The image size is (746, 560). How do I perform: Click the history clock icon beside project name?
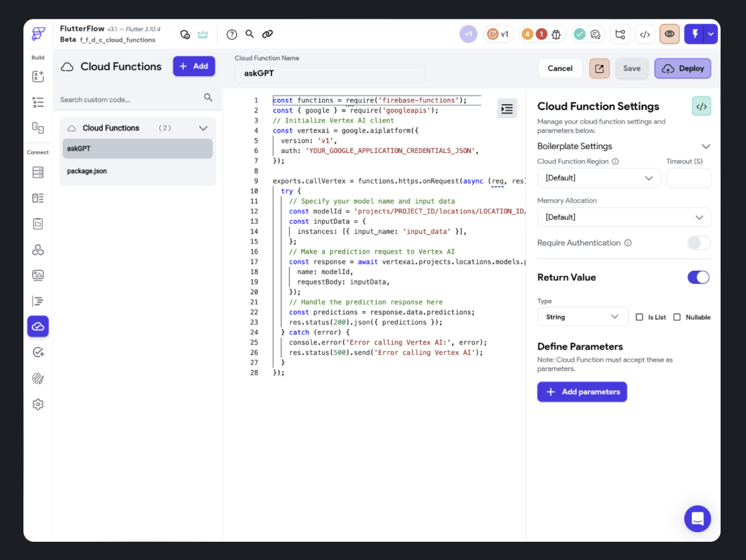point(185,35)
